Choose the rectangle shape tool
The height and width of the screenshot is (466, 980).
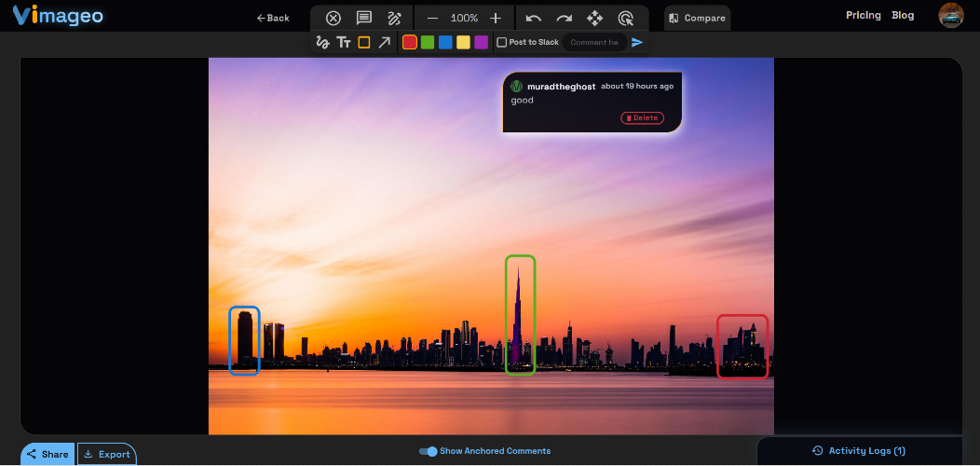coord(363,43)
